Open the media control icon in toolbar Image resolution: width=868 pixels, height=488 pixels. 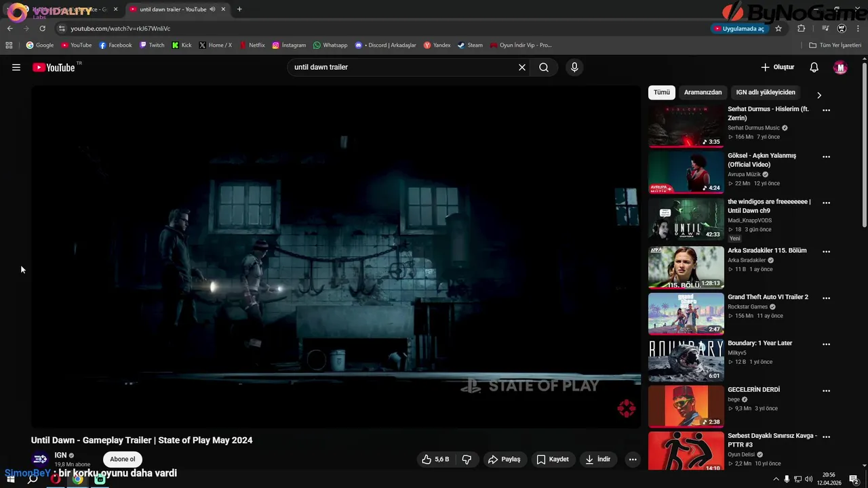point(825,28)
